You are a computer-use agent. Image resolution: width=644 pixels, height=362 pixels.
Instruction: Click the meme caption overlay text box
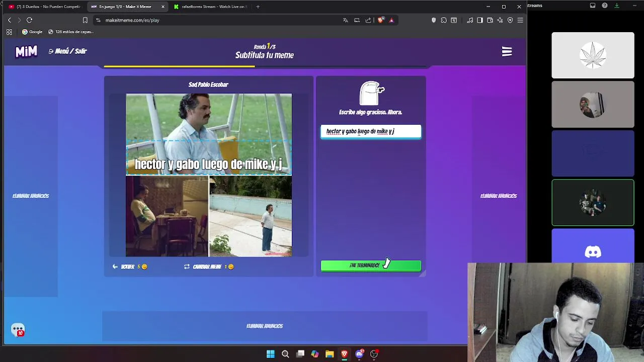pos(209,157)
